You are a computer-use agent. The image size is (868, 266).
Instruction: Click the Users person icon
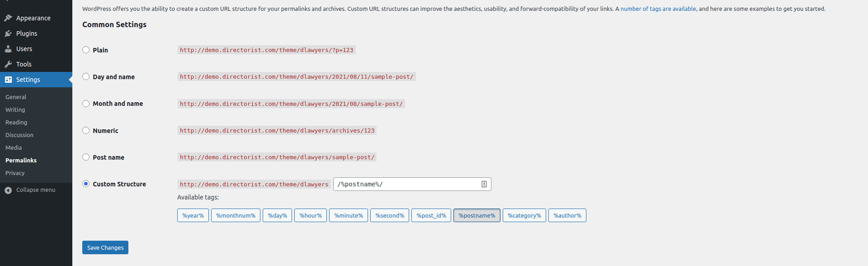(x=8, y=49)
